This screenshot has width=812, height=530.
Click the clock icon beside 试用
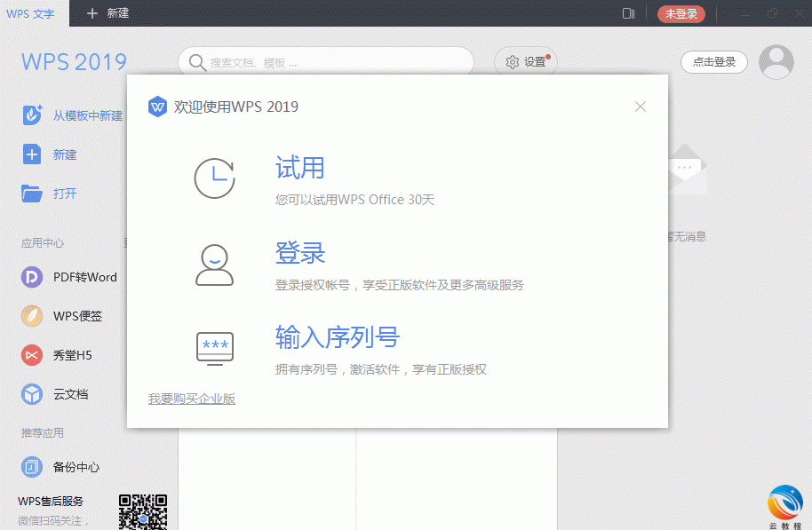click(x=214, y=178)
